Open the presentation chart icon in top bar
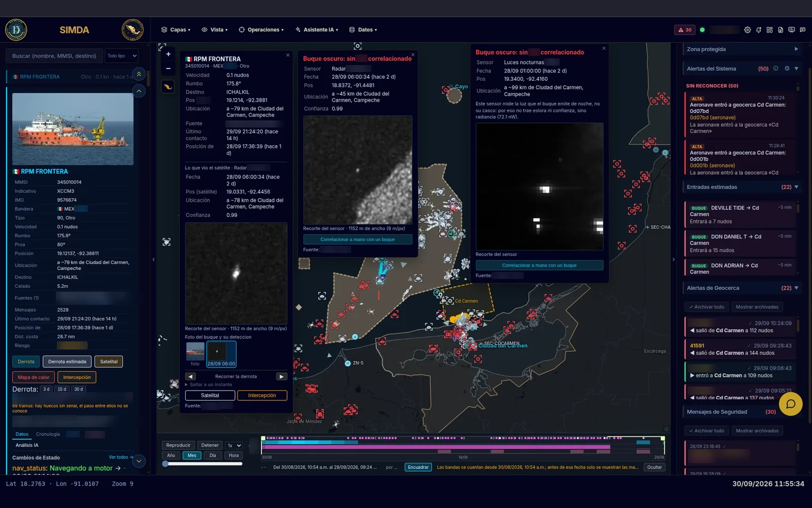The height and width of the screenshot is (508, 812). [792, 30]
